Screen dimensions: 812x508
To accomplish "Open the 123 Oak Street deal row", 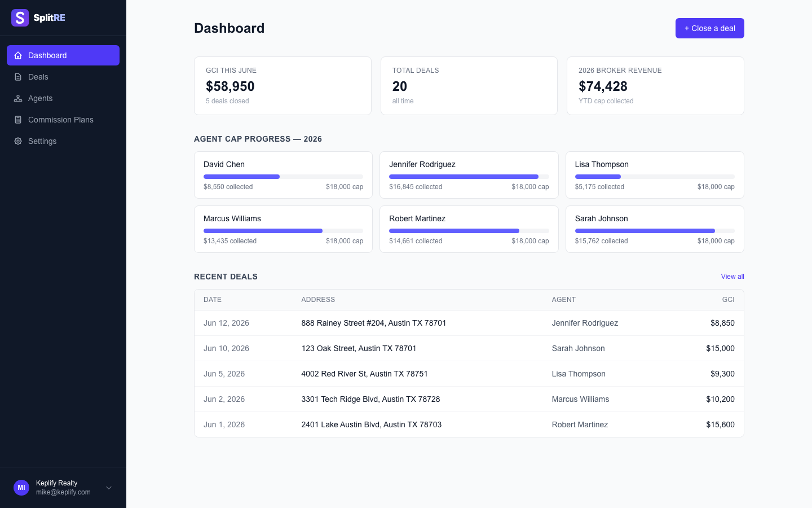I will click(469, 348).
